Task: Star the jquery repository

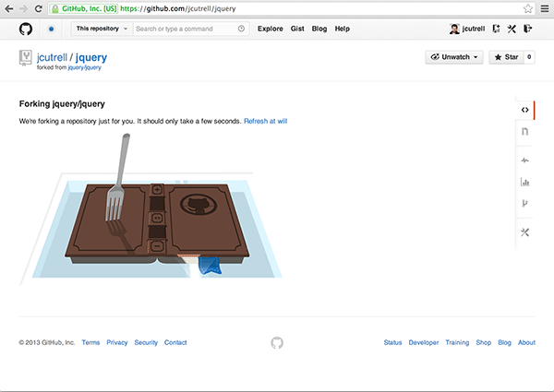Action: (506, 57)
